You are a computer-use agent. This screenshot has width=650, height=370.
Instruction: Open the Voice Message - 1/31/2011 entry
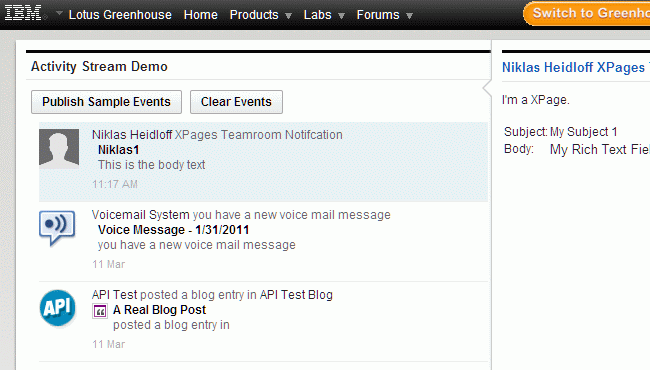173,230
